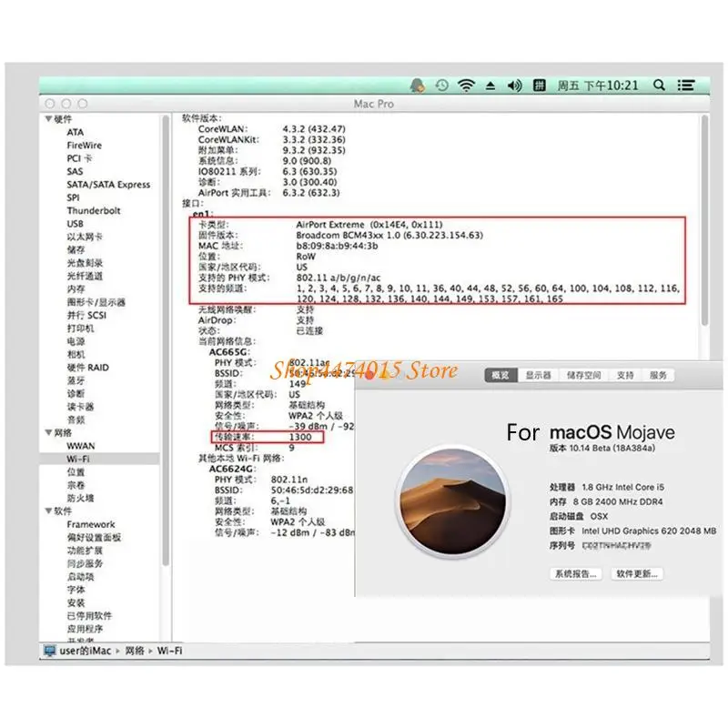Viewport: 728px width, 728px height.
Task: Open Notification Center list icon
Action: pyautogui.click(x=686, y=86)
